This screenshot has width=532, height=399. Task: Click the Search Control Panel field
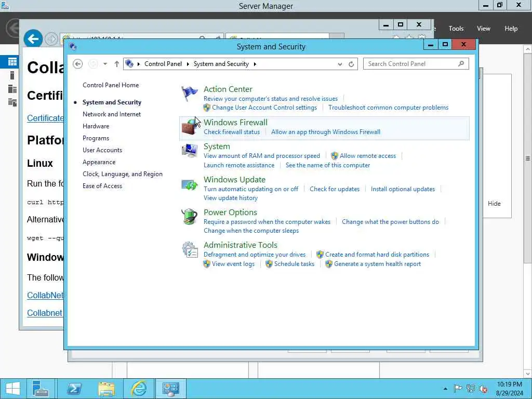pos(416,64)
